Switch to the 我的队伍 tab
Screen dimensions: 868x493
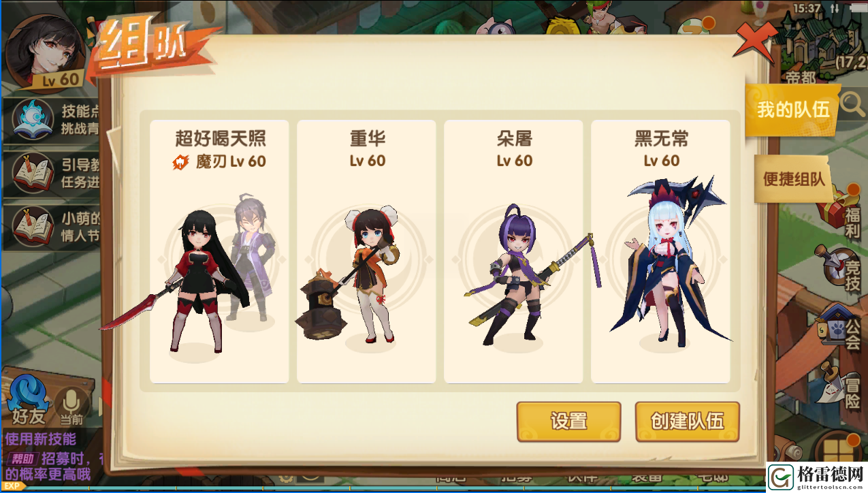tap(793, 109)
